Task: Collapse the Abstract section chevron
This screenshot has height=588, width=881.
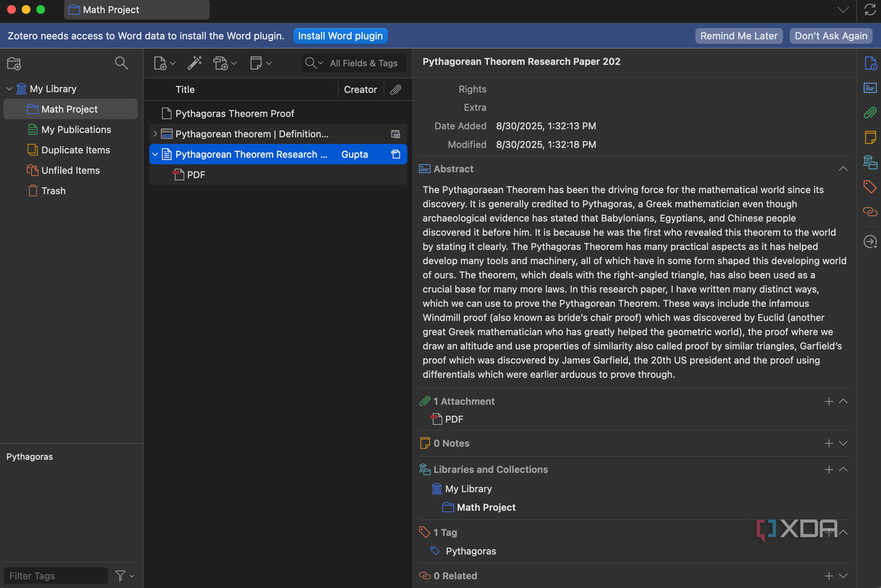Action: 843,169
